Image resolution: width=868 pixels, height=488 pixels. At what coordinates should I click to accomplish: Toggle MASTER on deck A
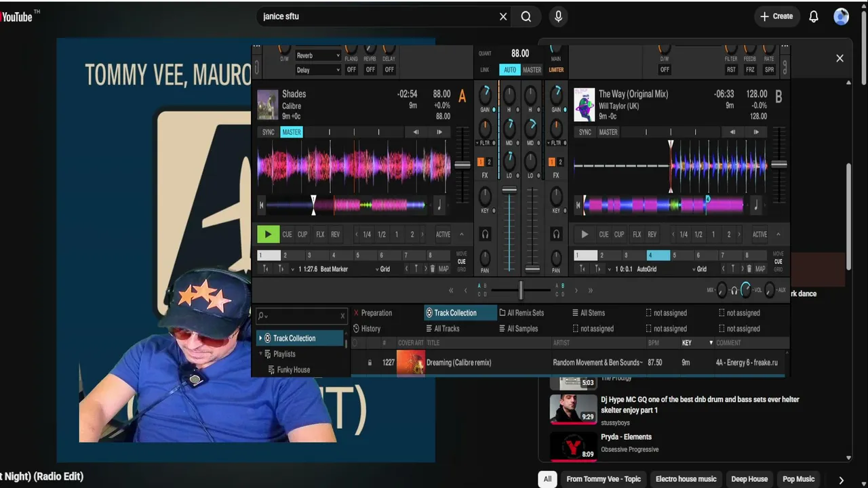coord(292,132)
